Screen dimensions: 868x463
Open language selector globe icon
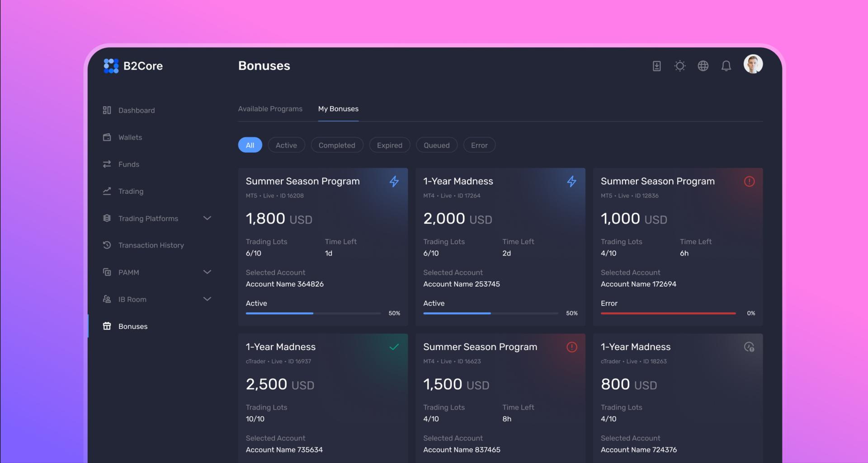click(x=703, y=66)
